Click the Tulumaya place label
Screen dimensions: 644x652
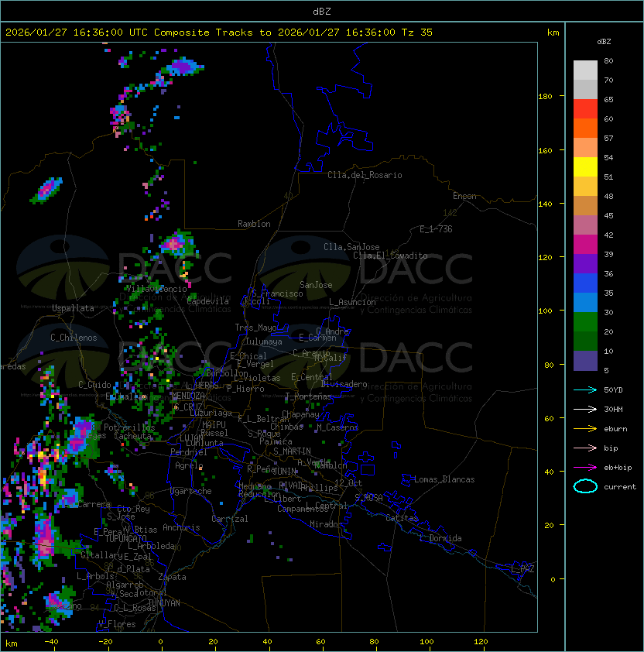coord(264,341)
